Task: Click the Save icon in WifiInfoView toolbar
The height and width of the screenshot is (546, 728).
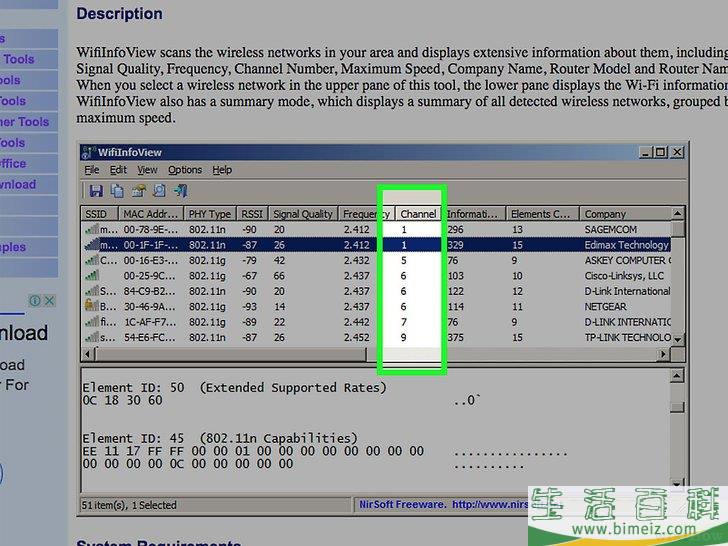Action: click(x=96, y=191)
